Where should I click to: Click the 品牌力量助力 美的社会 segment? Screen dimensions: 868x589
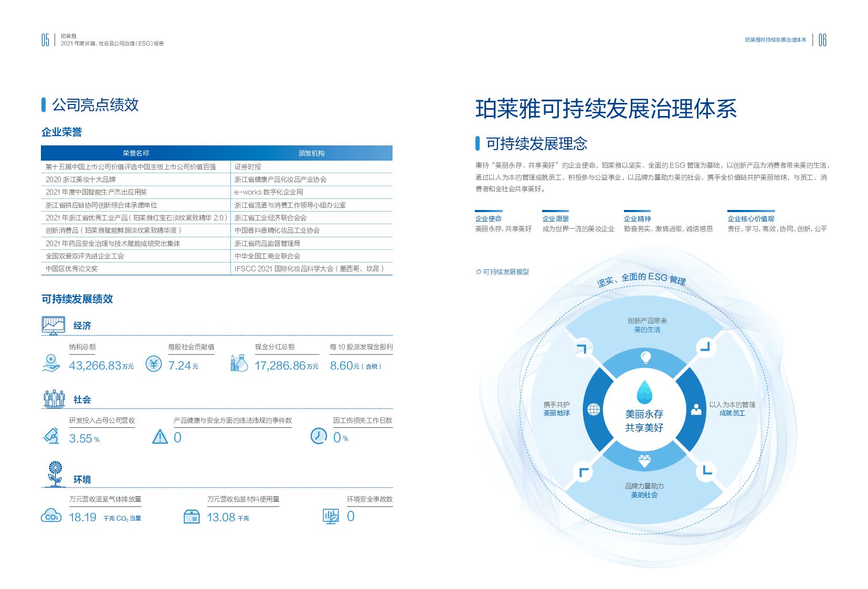point(644,490)
